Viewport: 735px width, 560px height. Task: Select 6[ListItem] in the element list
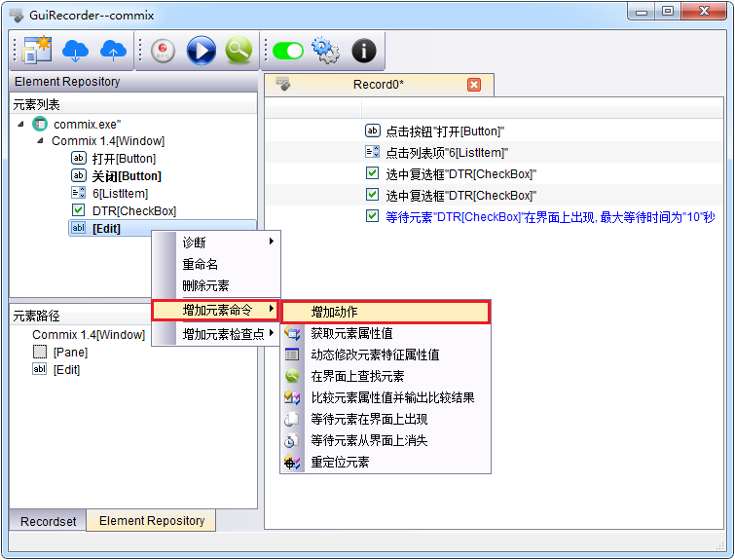tap(120, 194)
